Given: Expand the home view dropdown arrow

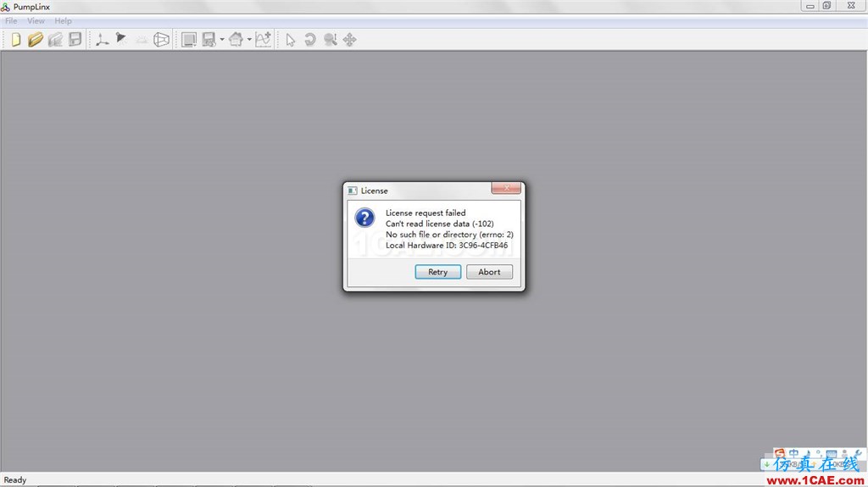Looking at the screenshot, I should point(249,40).
